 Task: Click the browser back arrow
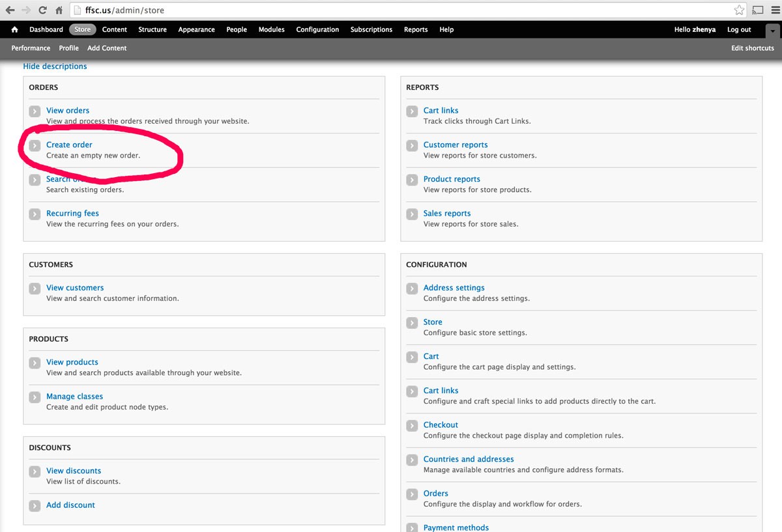[x=10, y=10]
